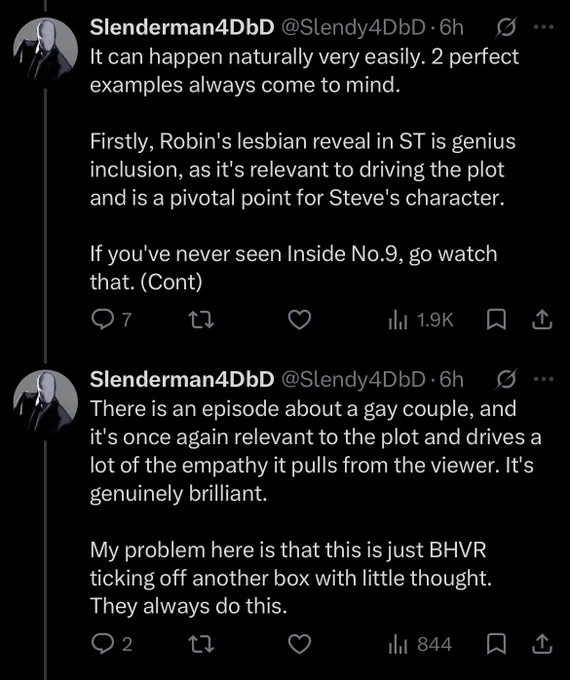Bookmark the first tweet
The height and width of the screenshot is (680, 570).
[496, 320]
